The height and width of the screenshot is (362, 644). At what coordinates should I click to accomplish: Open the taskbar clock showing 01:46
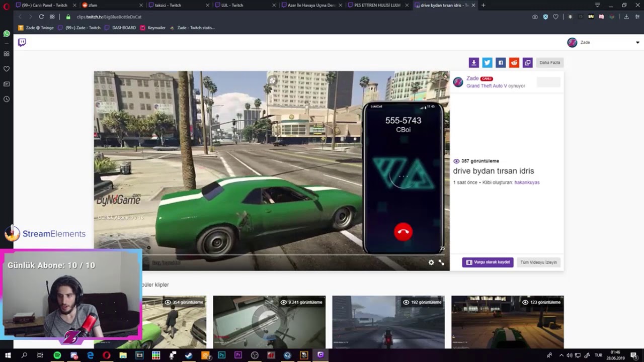point(615,355)
